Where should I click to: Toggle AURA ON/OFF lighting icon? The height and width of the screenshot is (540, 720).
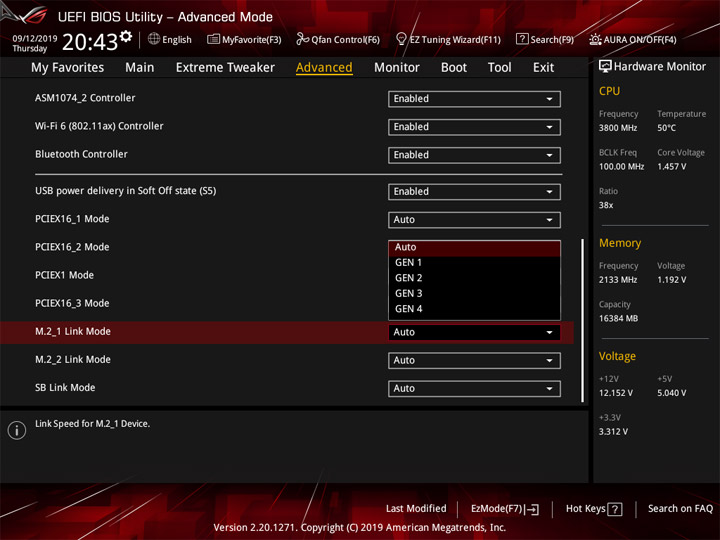coord(595,39)
